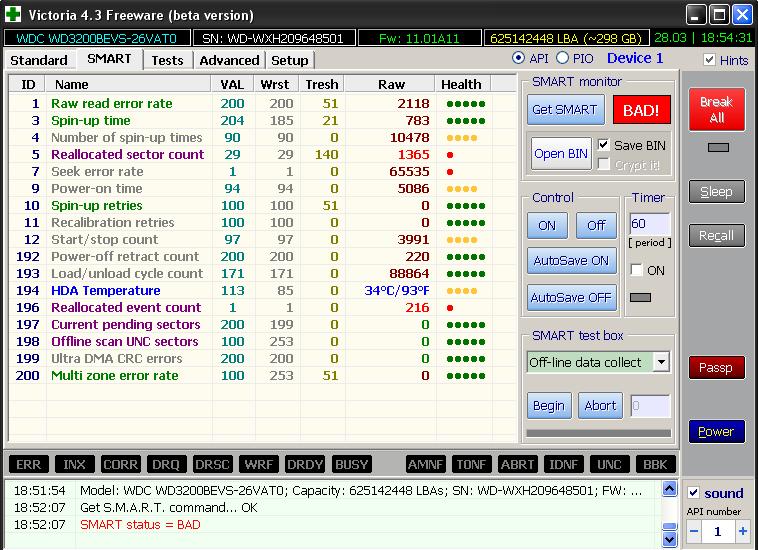Click the Sleep button
Image resolution: width=758 pixels, height=550 pixels.
tap(716, 192)
